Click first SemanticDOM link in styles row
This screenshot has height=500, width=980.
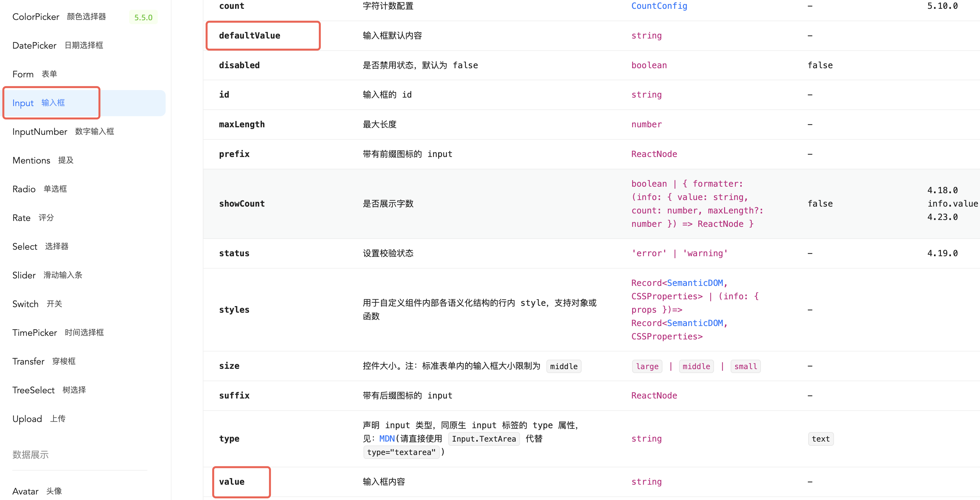click(x=695, y=283)
